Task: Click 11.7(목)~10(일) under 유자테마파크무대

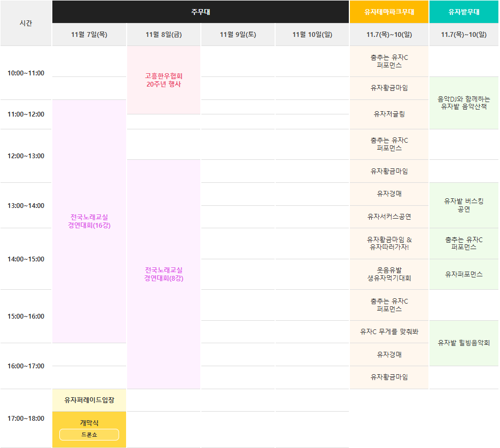Action: point(389,34)
